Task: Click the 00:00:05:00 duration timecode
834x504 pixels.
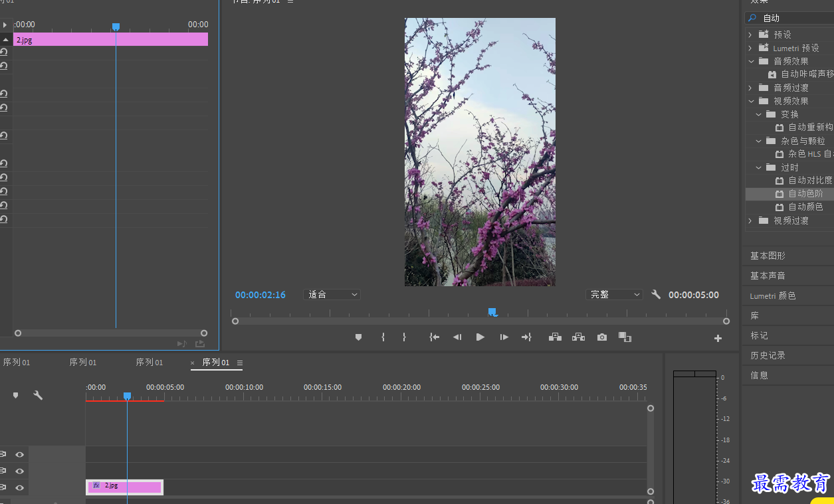Action: pos(694,295)
